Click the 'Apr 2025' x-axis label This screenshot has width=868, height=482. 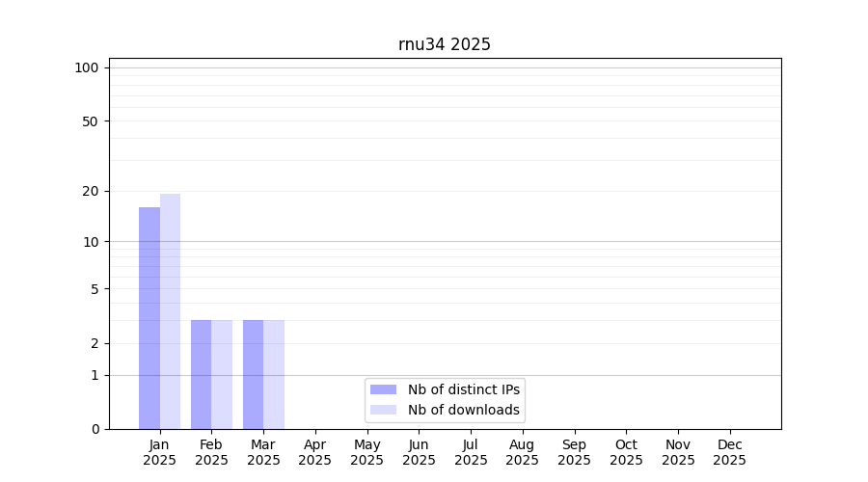315,452
